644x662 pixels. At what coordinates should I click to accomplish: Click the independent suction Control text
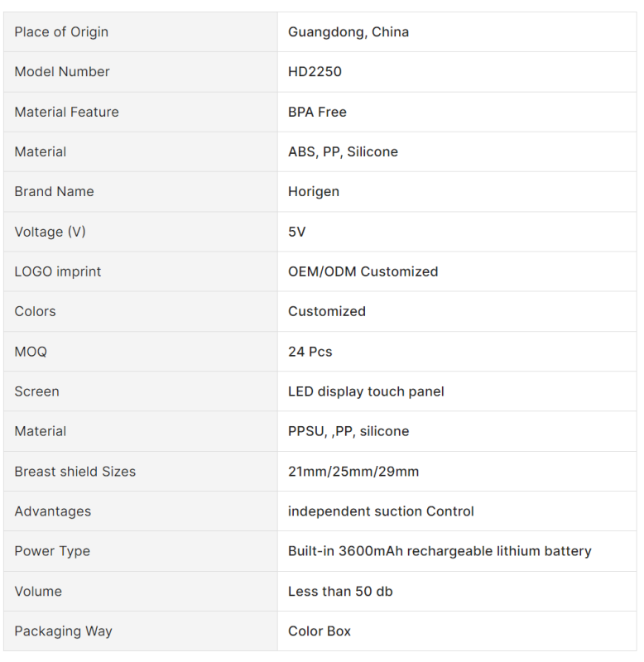pyautogui.click(x=381, y=511)
